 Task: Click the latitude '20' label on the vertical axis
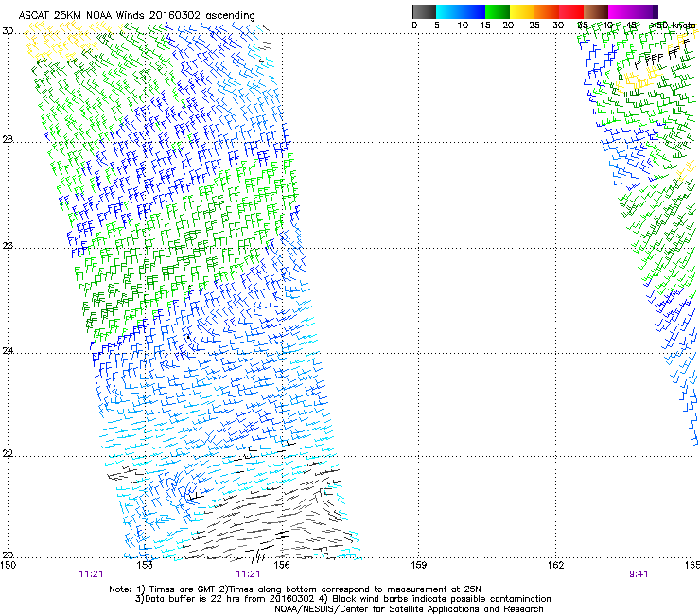pos(8,555)
